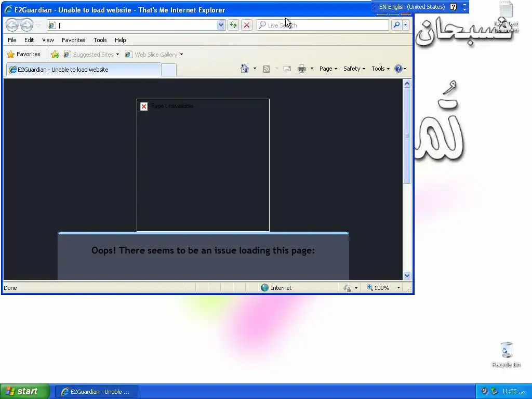This screenshot has height=399, width=532.
Task: Open the recent pages dropdown arrow
Action: coord(38,25)
